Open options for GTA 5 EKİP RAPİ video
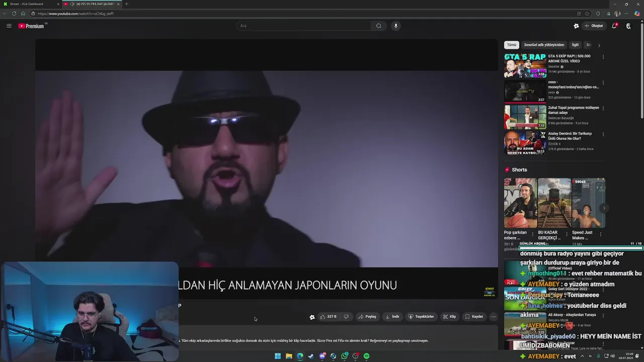Viewport: 644px width, 362px height. pyautogui.click(x=603, y=57)
